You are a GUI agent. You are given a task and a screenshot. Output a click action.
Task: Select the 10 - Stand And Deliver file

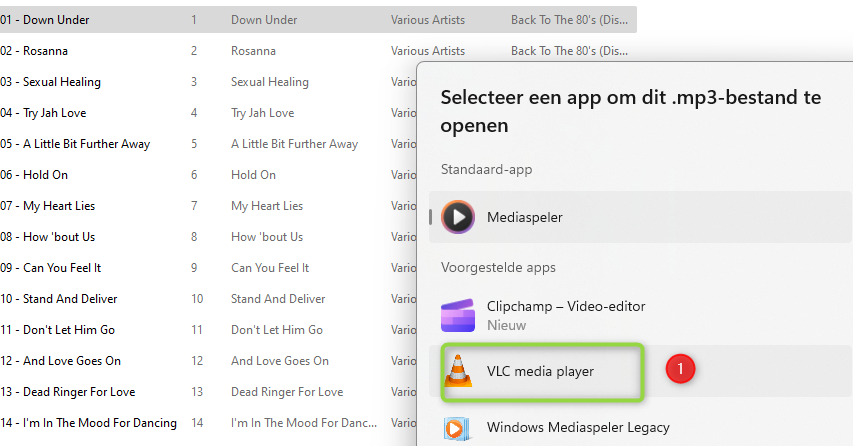pos(59,299)
